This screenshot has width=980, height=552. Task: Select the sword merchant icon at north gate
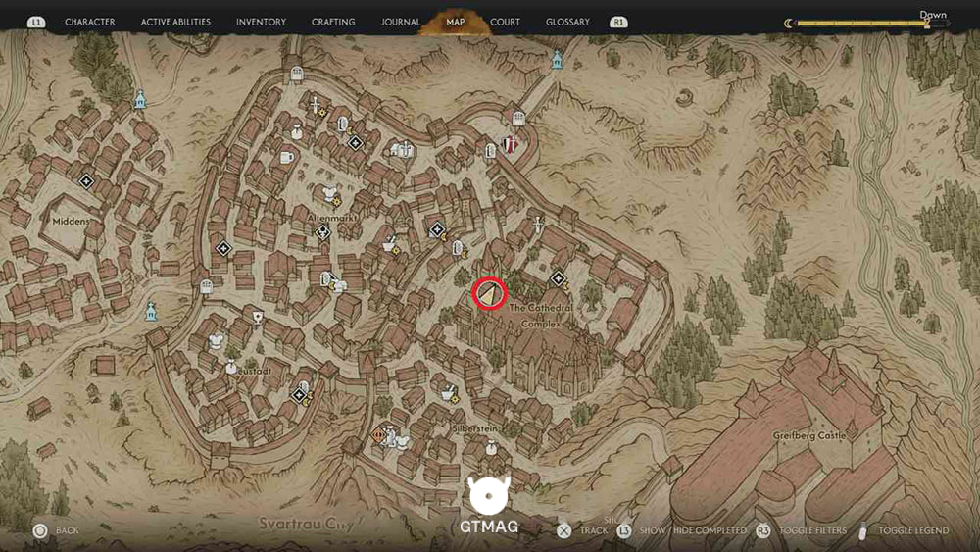[316, 104]
